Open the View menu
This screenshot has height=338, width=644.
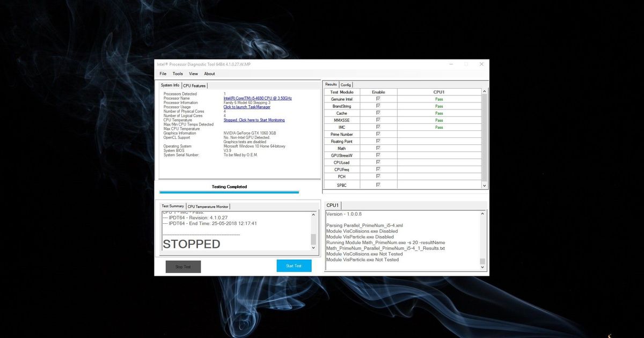(193, 74)
